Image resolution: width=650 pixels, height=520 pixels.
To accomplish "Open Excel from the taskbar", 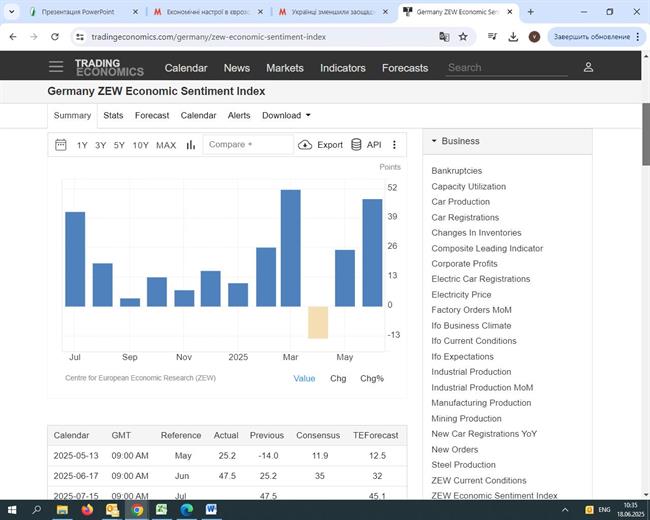I will tap(162, 510).
